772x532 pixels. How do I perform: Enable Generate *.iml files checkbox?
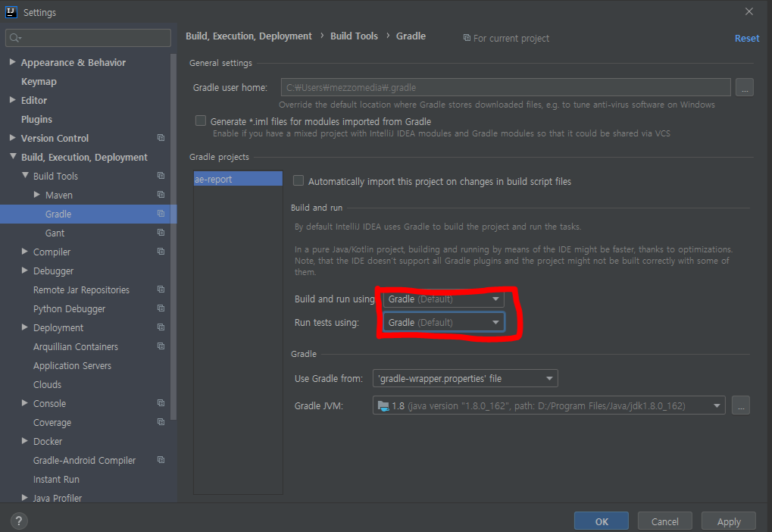pyautogui.click(x=200, y=120)
